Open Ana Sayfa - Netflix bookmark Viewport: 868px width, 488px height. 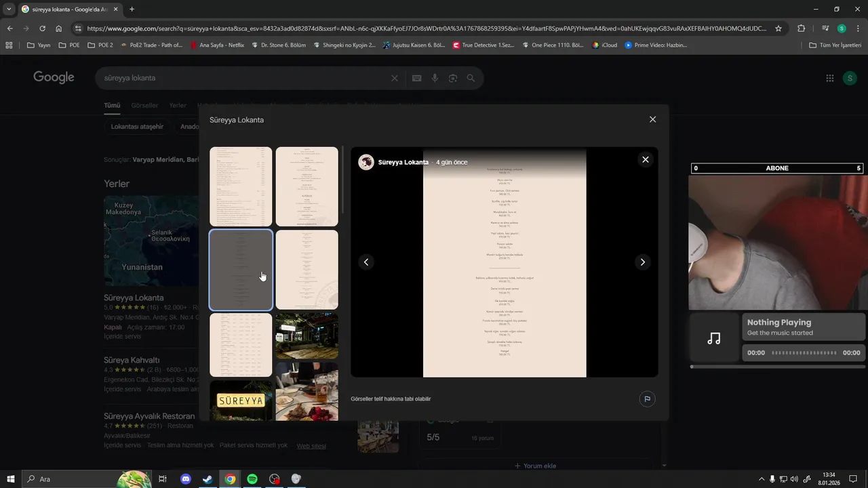point(217,45)
